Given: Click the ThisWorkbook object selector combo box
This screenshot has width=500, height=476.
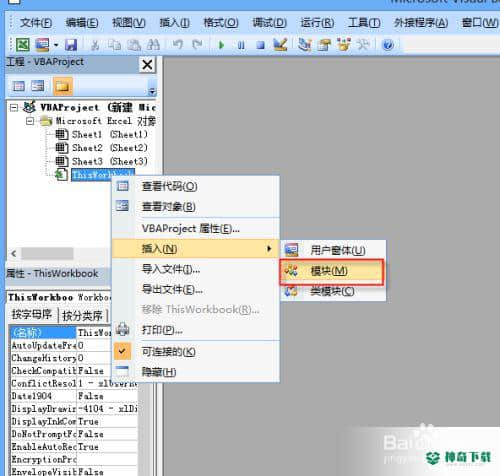Looking at the screenshot, I should click(59, 297).
